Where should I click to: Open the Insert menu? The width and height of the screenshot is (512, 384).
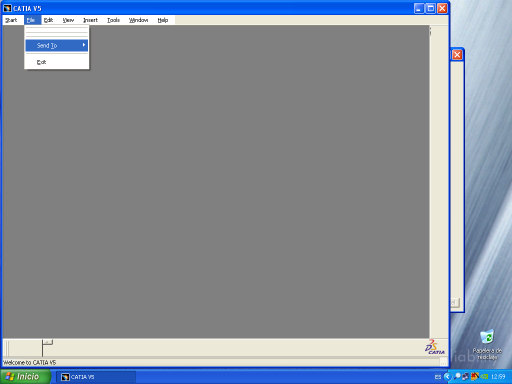pyautogui.click(x=90, y=20)
